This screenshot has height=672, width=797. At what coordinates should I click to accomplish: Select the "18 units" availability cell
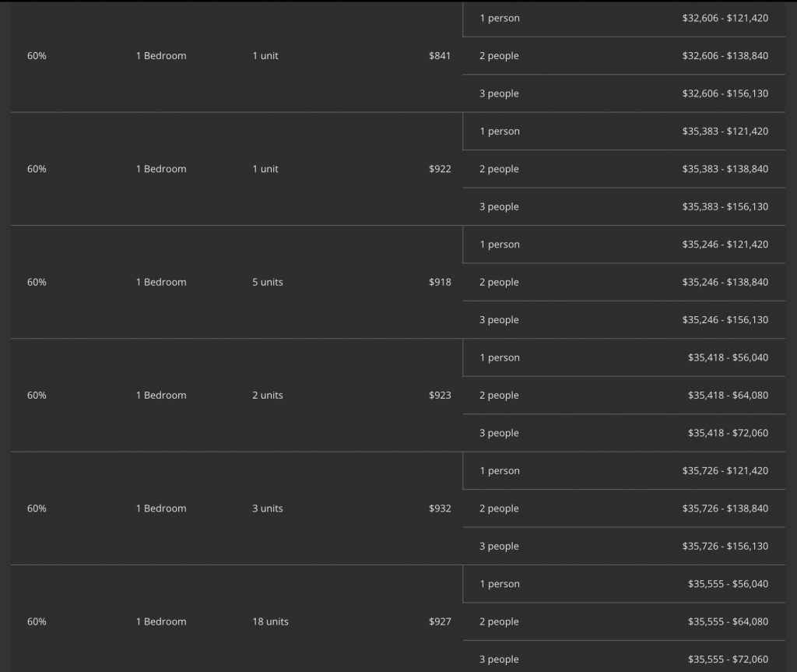point(270,621)
